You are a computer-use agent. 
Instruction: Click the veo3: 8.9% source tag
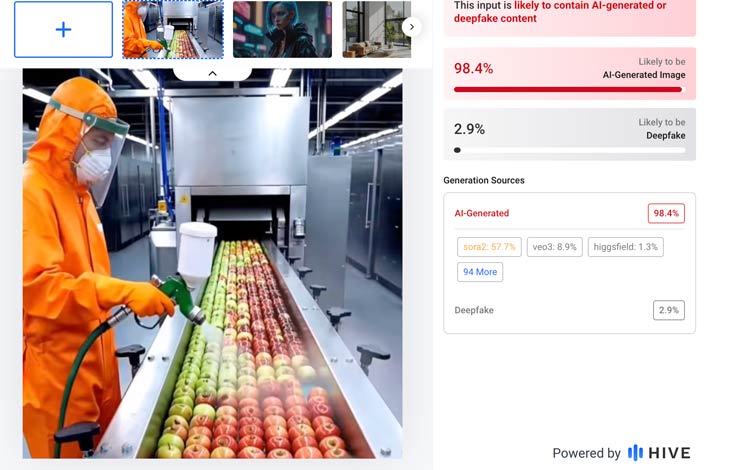click(x=554, y=247)
